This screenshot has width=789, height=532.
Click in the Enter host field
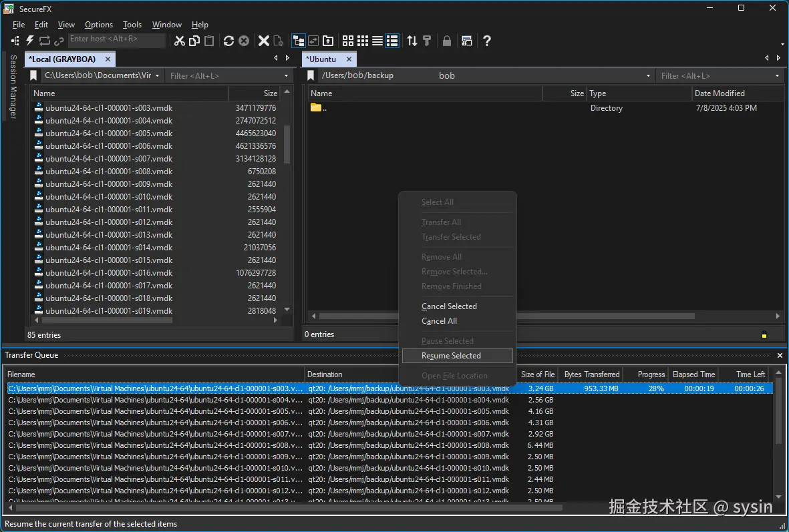click(x=116, y=39)
